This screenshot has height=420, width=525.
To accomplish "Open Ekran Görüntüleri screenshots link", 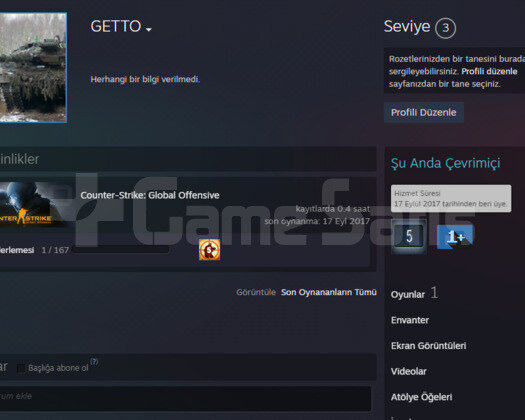I will tap(429, 346).
